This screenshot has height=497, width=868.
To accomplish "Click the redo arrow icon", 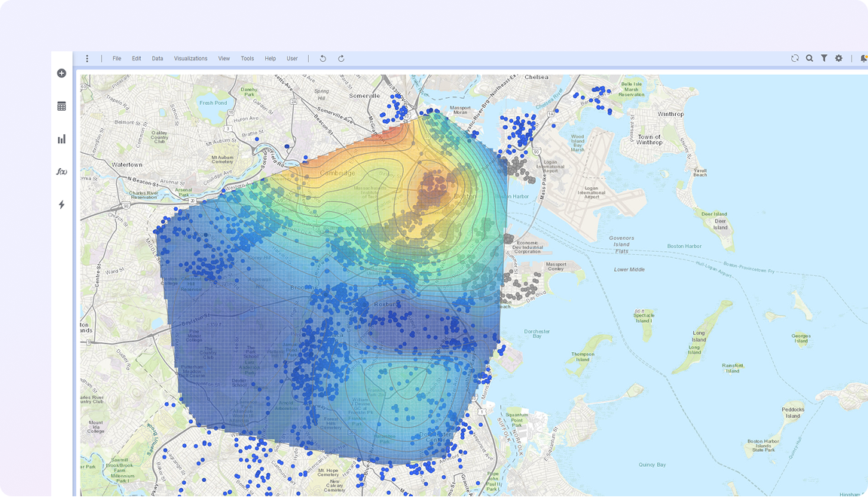I will (341, 58).
